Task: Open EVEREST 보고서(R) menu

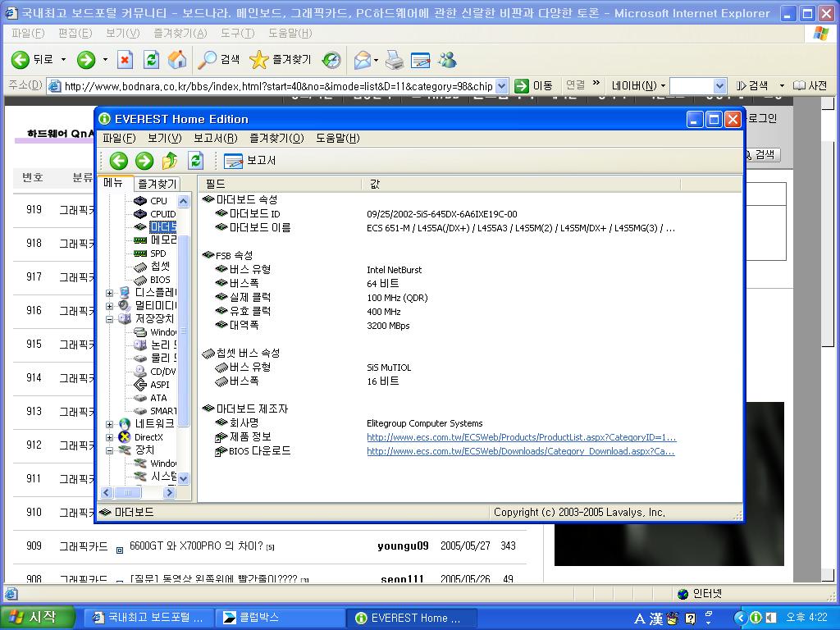Action: click(216, 138)
